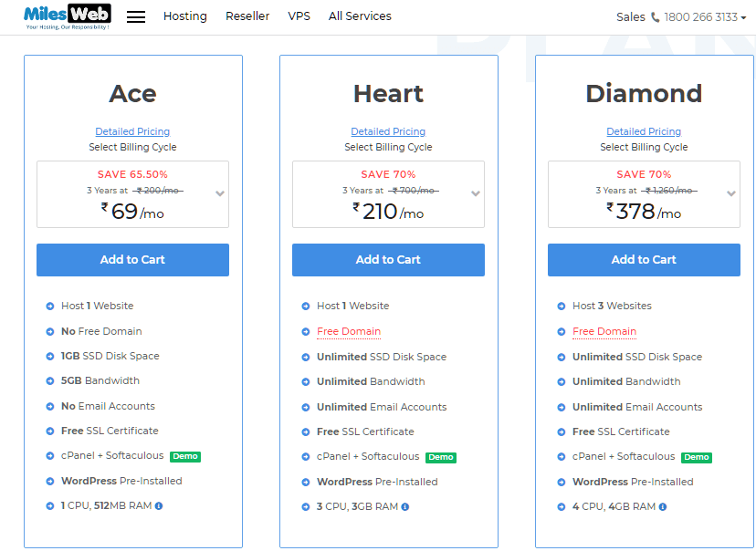Image resolution: width=756 pixels, height=551 pixels.
Task: Click bullet icon beside Heart Unlimited Email Accounts
Action: 305,407
